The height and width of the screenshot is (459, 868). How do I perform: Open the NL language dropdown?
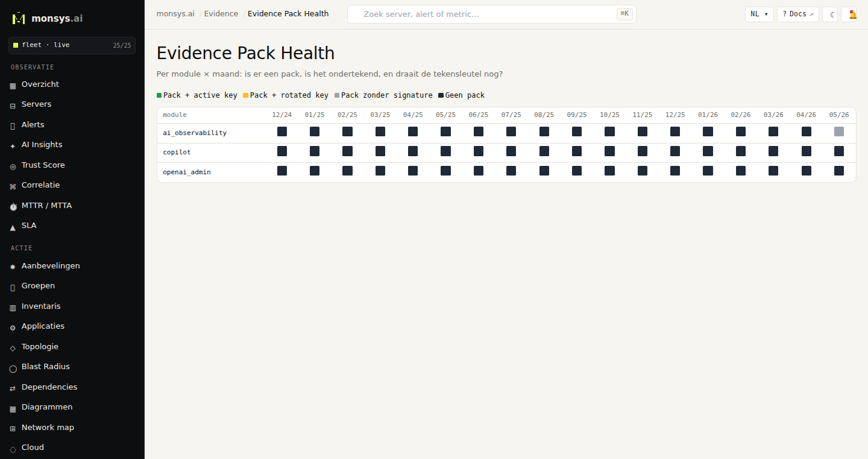click(759, 14)
